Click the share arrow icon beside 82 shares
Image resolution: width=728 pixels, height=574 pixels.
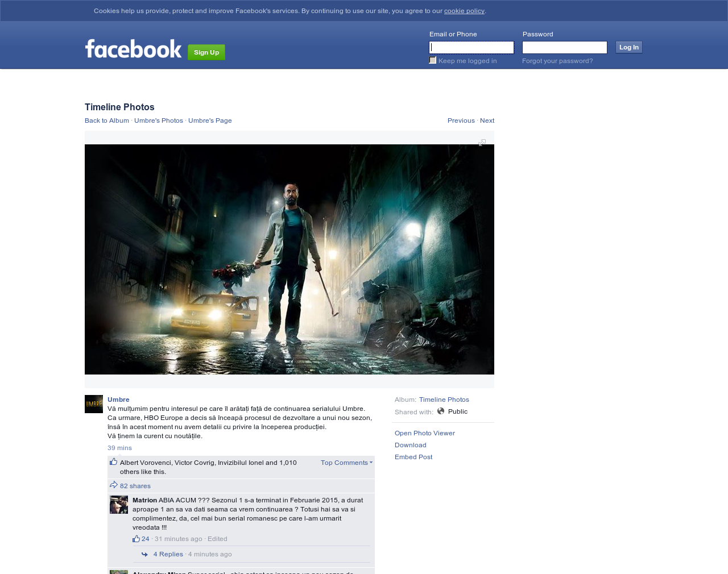click(114, 485)
